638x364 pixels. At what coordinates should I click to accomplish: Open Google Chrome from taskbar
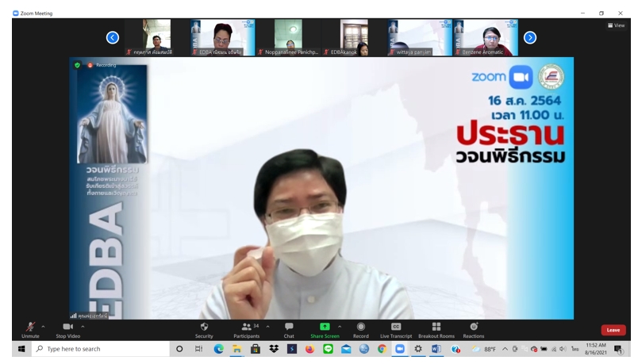click(382, 349)
